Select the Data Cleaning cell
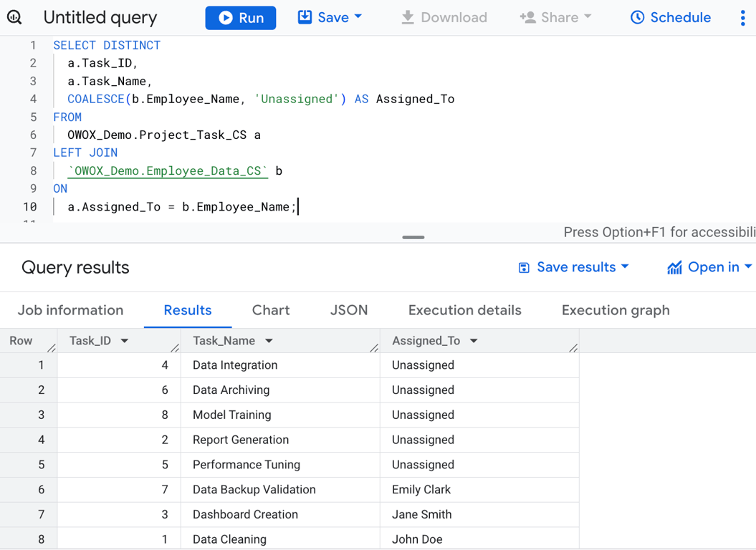The width and height of the screenshot is (756, 550). click(x=280, y=539)
